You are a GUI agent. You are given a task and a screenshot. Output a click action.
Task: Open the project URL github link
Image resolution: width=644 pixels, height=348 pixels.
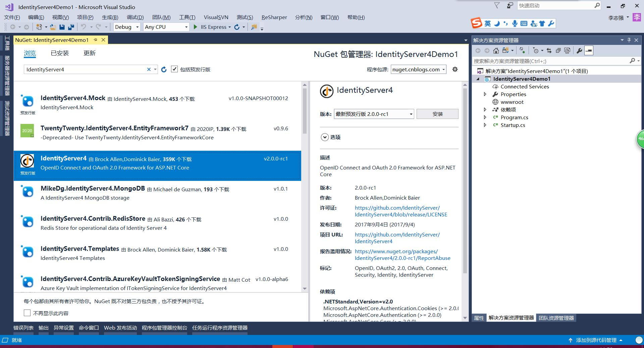pos(397,238)
